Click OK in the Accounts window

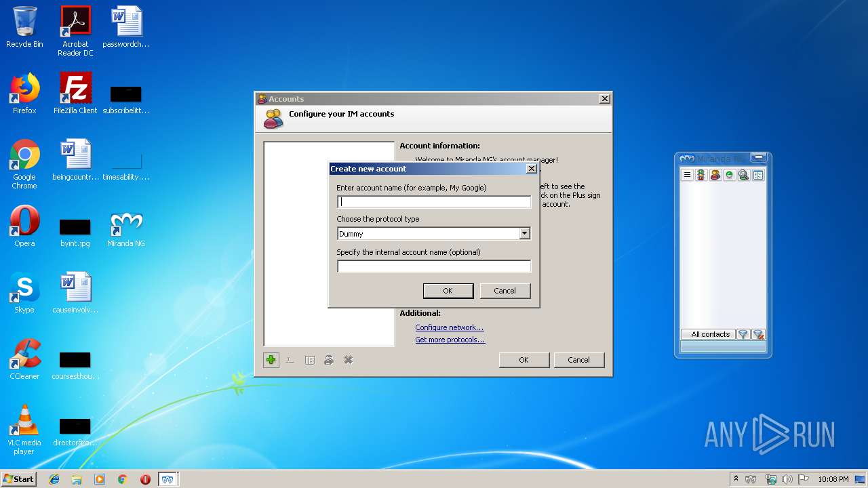pos(524,360)
